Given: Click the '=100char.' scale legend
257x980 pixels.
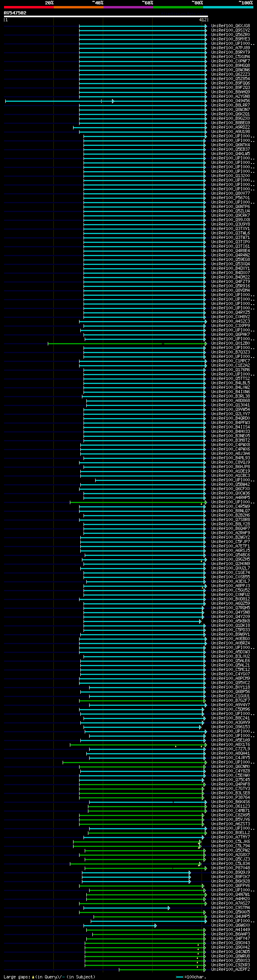Looking at the screenshot, I should (192, 977).
